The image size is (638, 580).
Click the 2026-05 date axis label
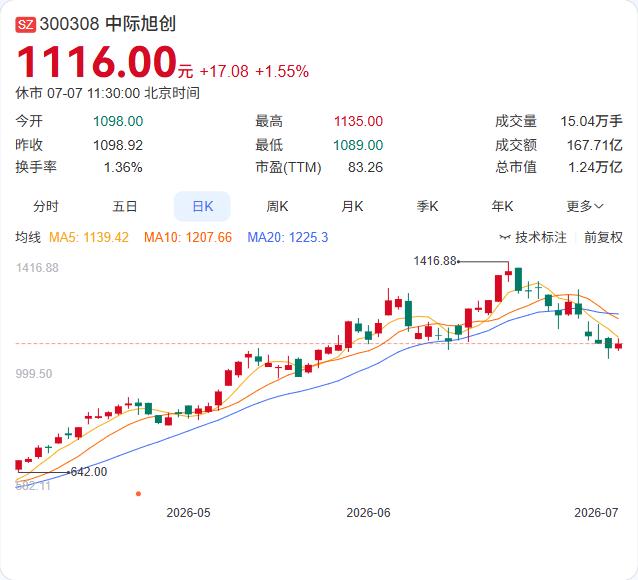click(188, 512)
